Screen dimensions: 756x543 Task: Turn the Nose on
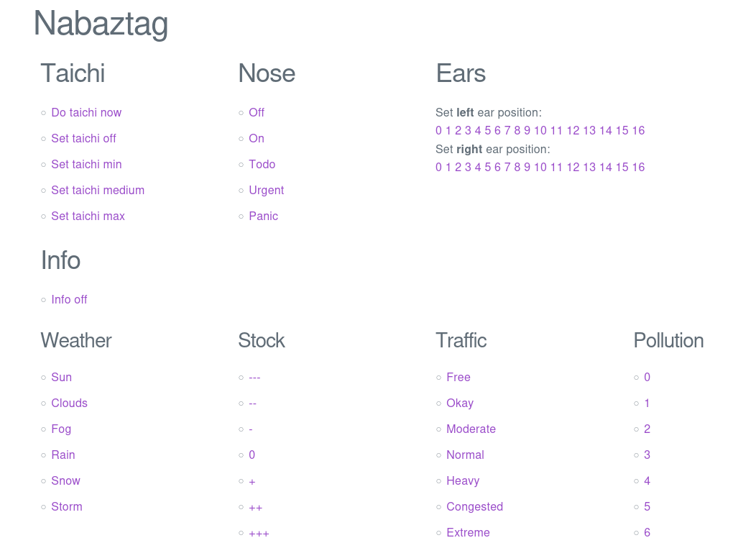[257, 138]
